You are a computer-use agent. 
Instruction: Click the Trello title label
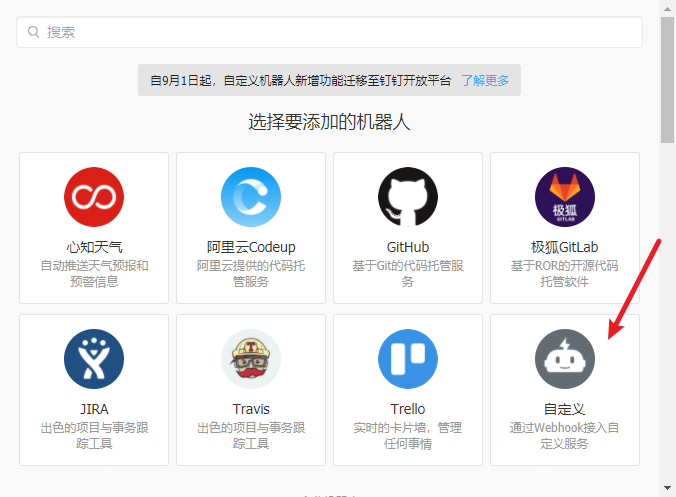coord(408,409)
